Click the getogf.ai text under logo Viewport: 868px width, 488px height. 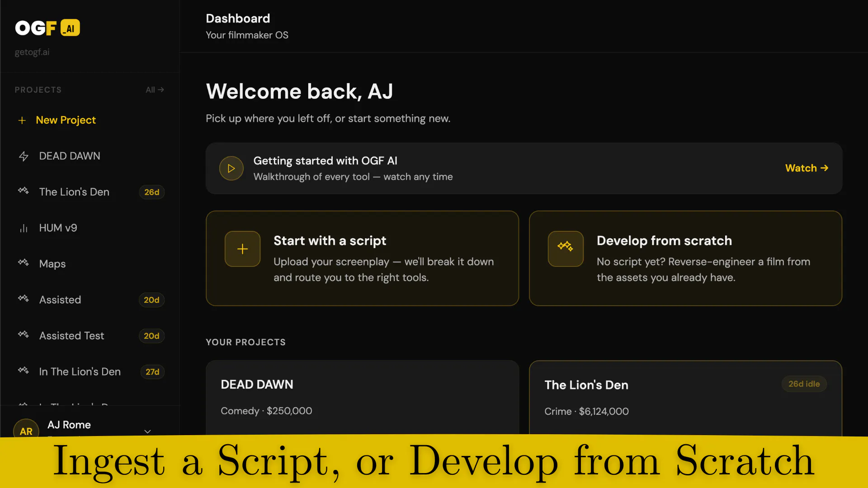tap(32, 52)
